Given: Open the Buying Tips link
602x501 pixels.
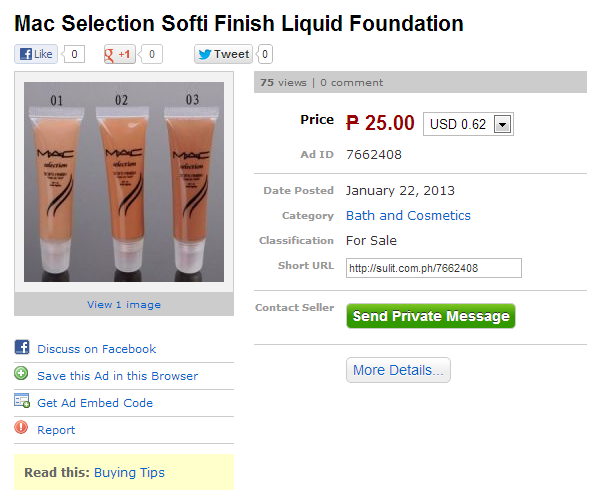Looking at the screenshot, I should coord(129,472).
